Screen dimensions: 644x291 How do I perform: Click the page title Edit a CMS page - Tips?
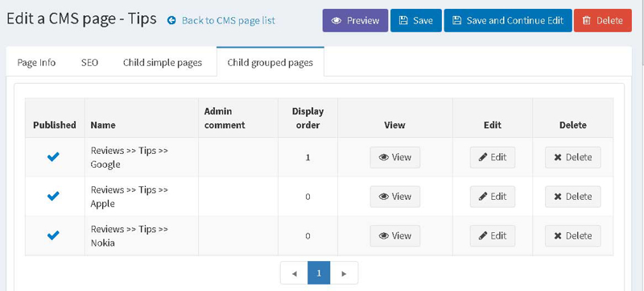81,19
